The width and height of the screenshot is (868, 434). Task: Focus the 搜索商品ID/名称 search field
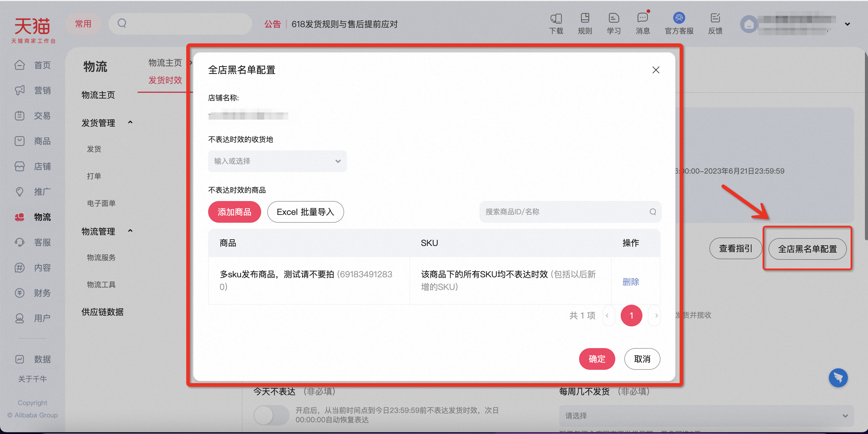pos(570,212)
